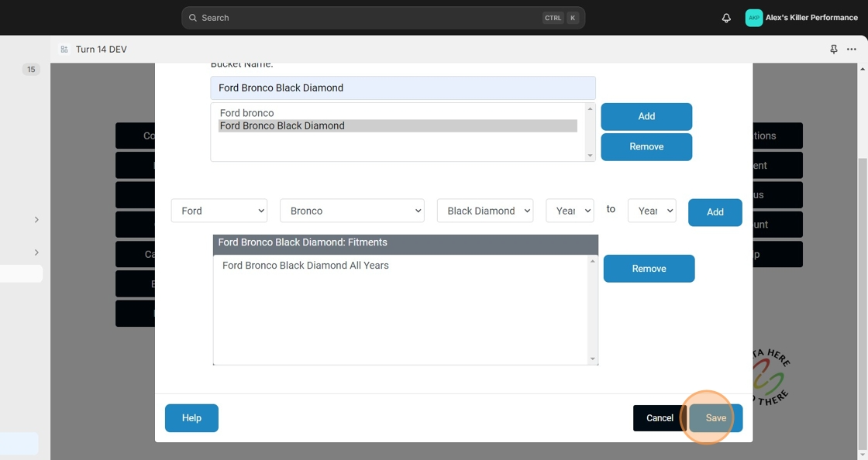Open the more options ellipsis menu
The width and height of the screenshot is (868, 460).
point(852,50)
